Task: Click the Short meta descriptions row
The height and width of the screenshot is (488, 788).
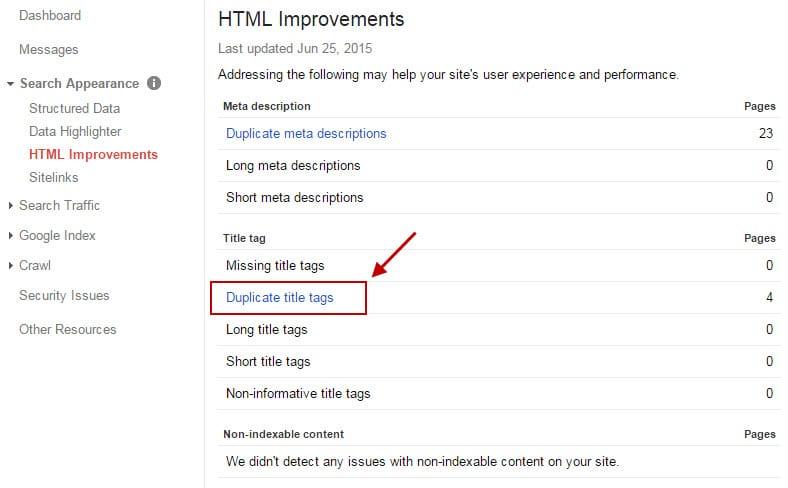Action: pyautogui.click(x=499, y=198)
